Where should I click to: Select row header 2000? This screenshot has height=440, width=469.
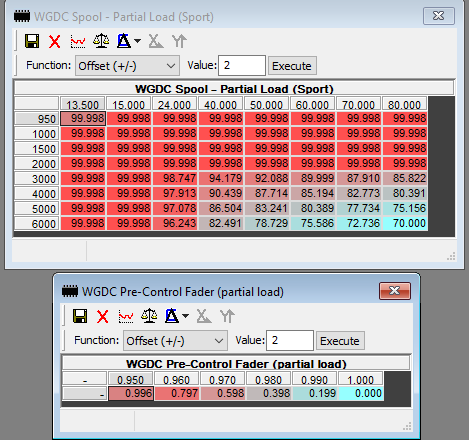[37, 164]
